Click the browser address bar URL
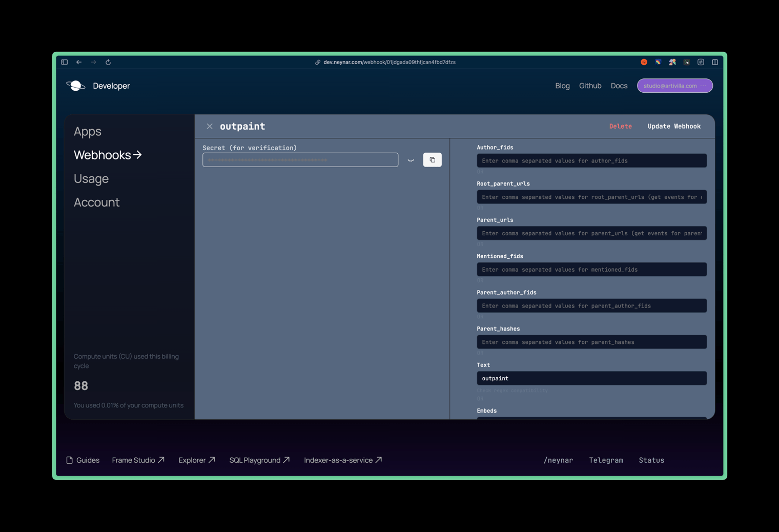The image size is (779, 532). coord(389,62)
